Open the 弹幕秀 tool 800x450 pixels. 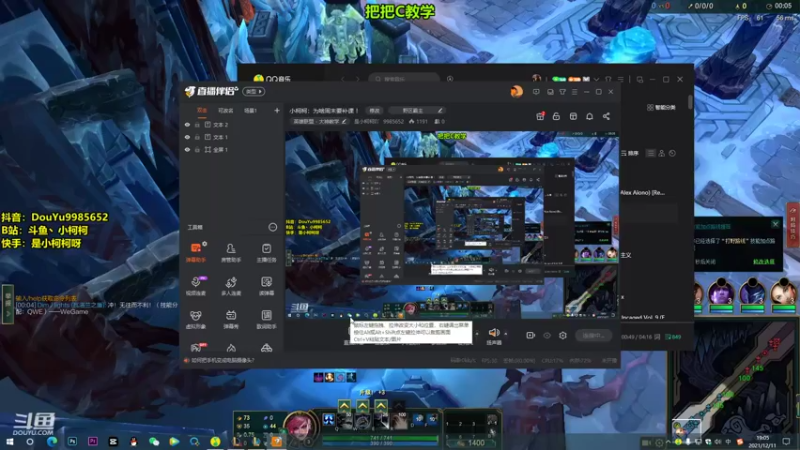coord(231,319)
